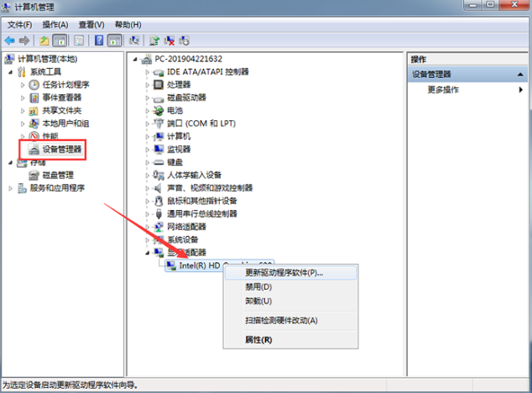Viewport: 532px width, 393px height.
Task: Click the uninstall device red X icon
Action: (170, 39)
